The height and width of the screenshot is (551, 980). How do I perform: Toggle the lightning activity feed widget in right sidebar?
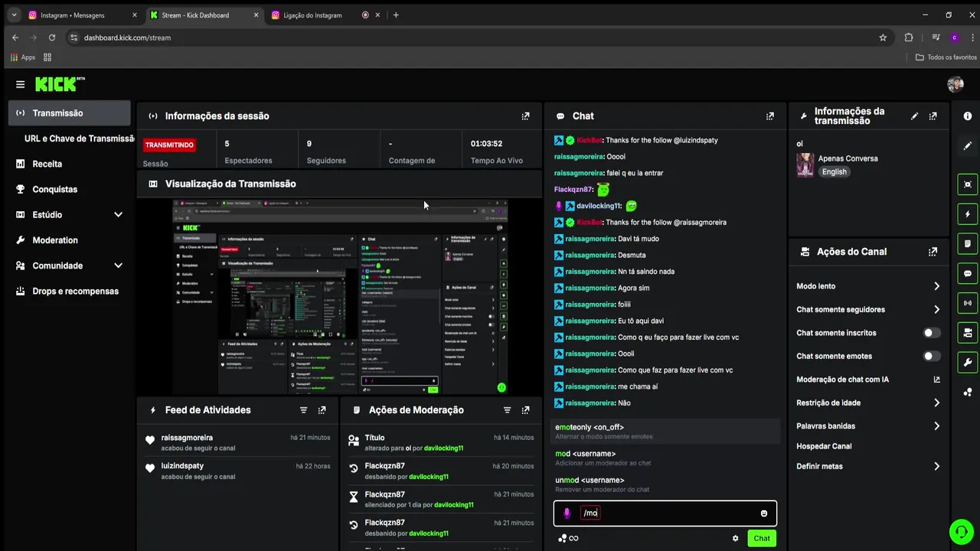pyautogui.click(x=968, y=214)
